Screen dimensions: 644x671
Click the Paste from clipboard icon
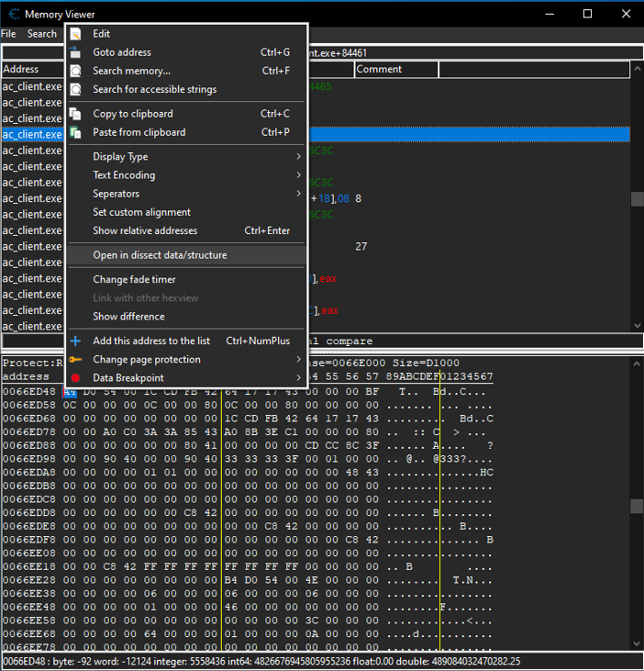pos(76,132)
